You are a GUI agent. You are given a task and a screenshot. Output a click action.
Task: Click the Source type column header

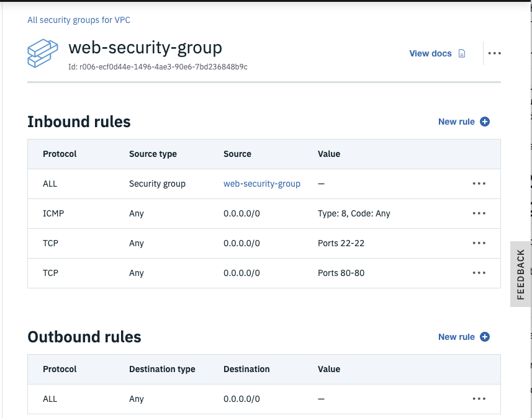(x=153, y=154)
